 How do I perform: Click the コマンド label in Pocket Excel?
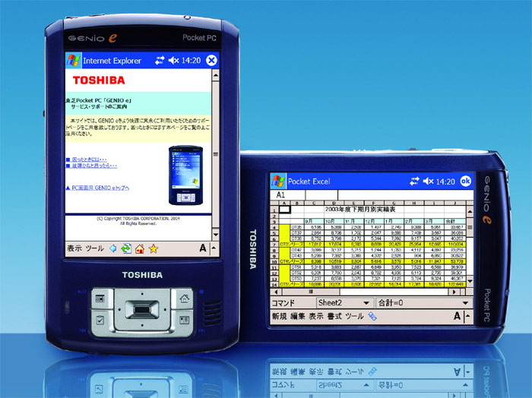(283, 303)
